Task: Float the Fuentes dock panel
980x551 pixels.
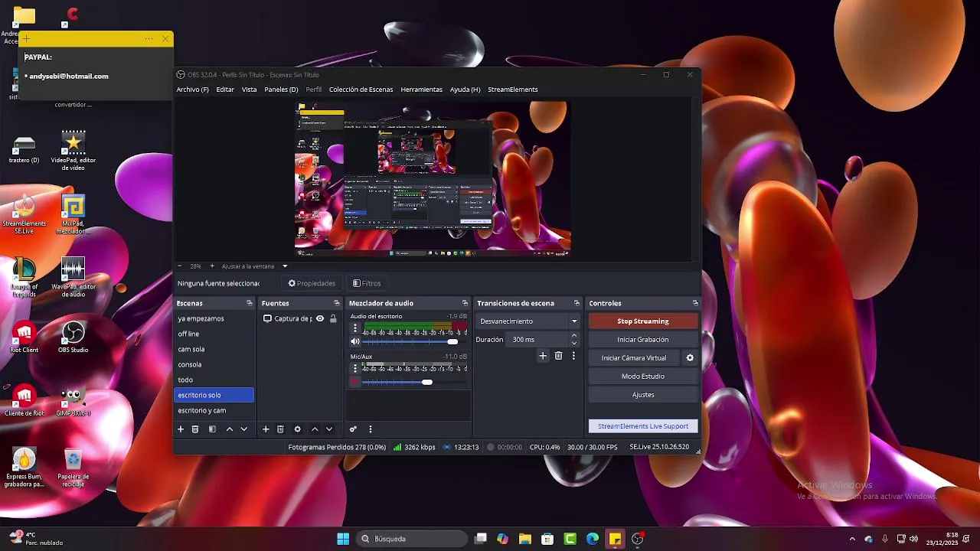Action: click(x=336, y=303)
